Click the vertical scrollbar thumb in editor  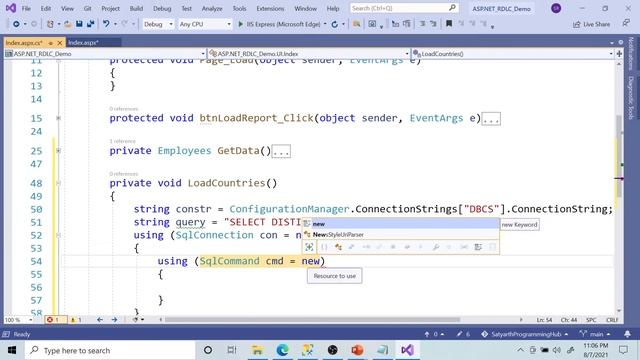click(619, 156)
